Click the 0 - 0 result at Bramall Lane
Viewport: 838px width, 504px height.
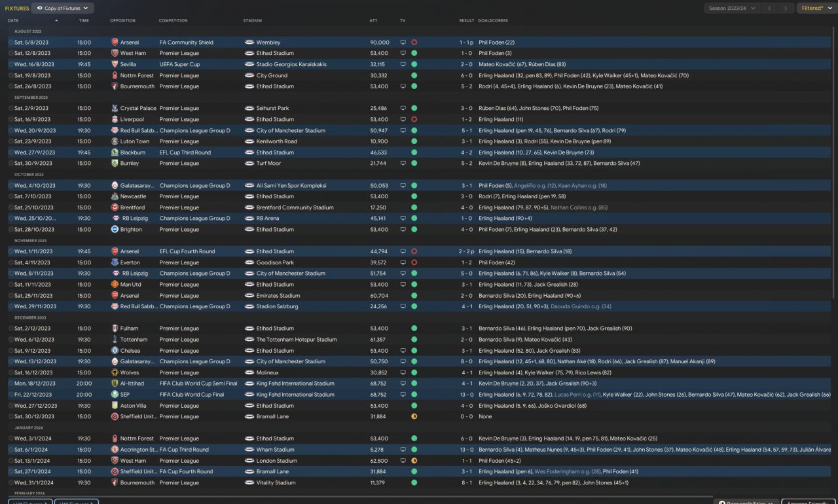pos(467,417)
